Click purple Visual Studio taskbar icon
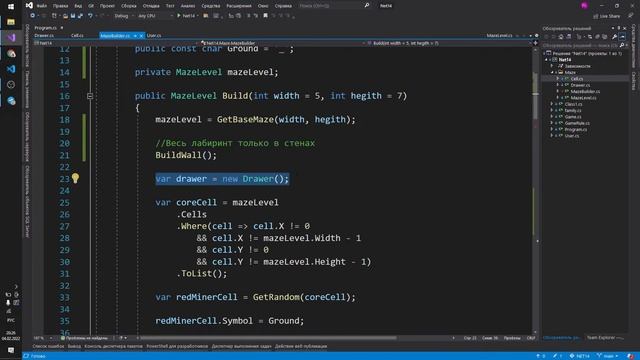 (11, 38)
